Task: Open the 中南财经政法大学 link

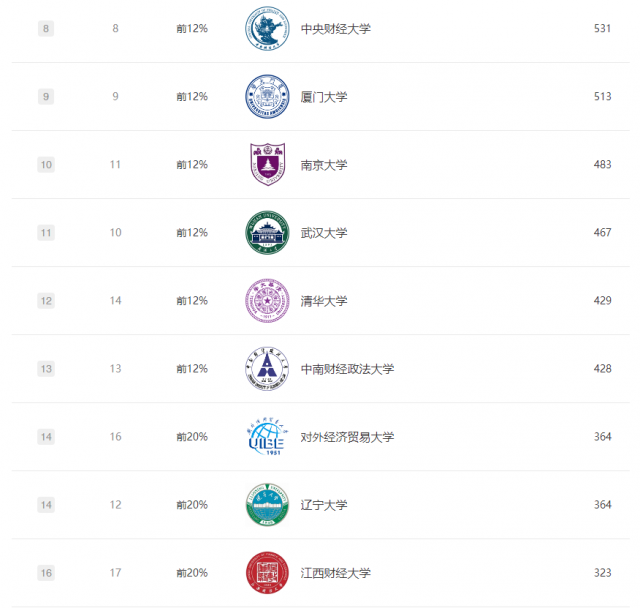Action: coord(347,369)
